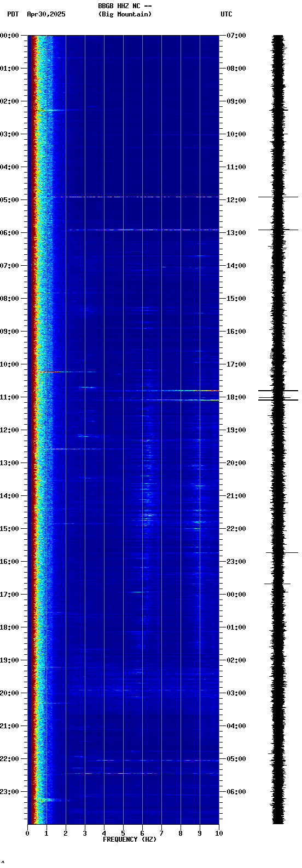Image resolution: width=302 pixels, height=868 pixels.
Task: Click the UTC axis label 23:00
Action: click(236, 562)
